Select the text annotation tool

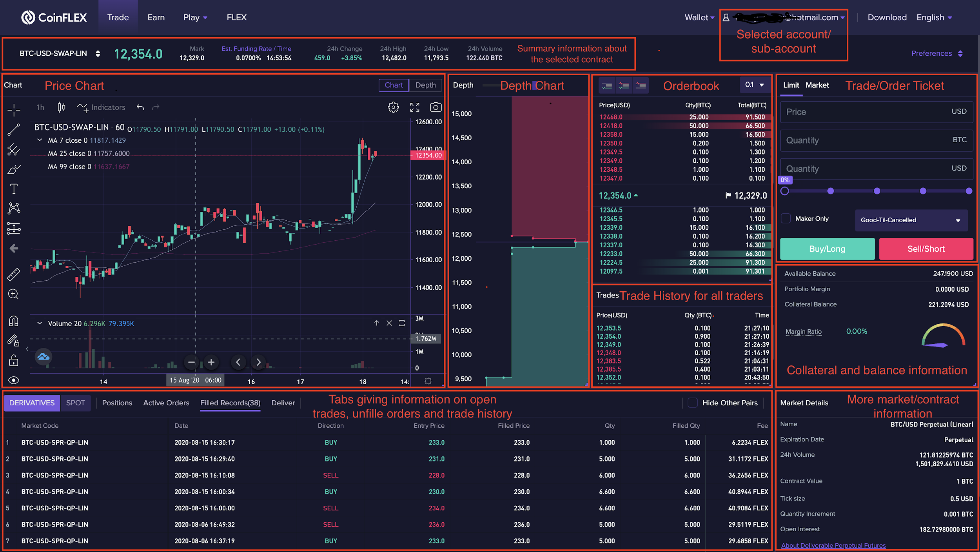point(14,189)
